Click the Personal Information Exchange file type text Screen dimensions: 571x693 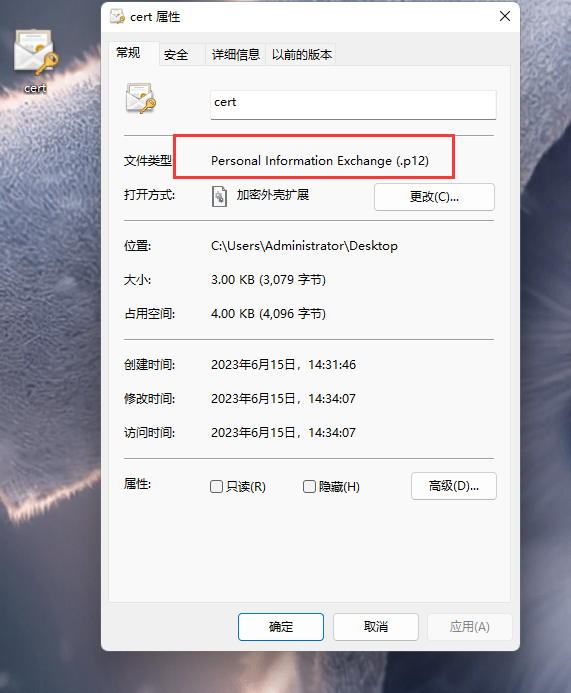click(320, 160)
